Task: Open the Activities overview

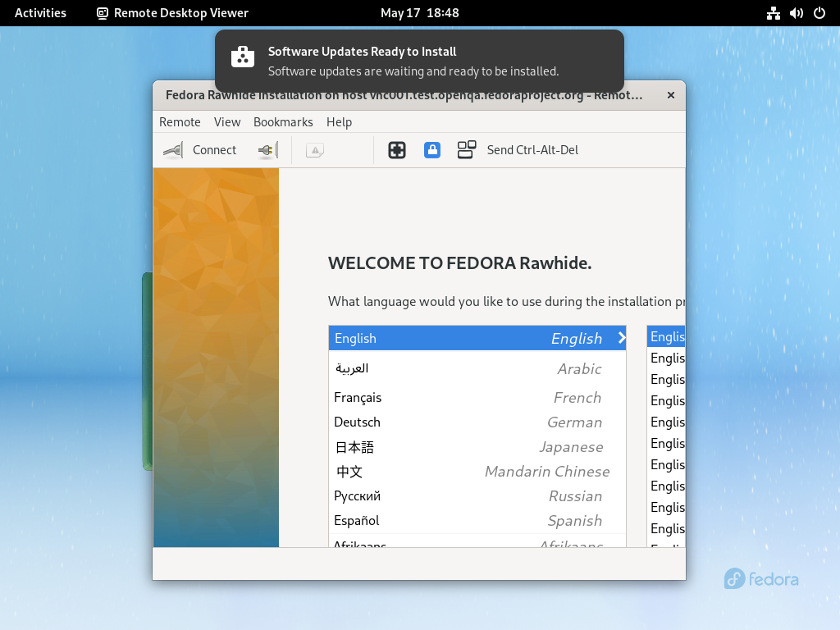Action: point(40,13)
